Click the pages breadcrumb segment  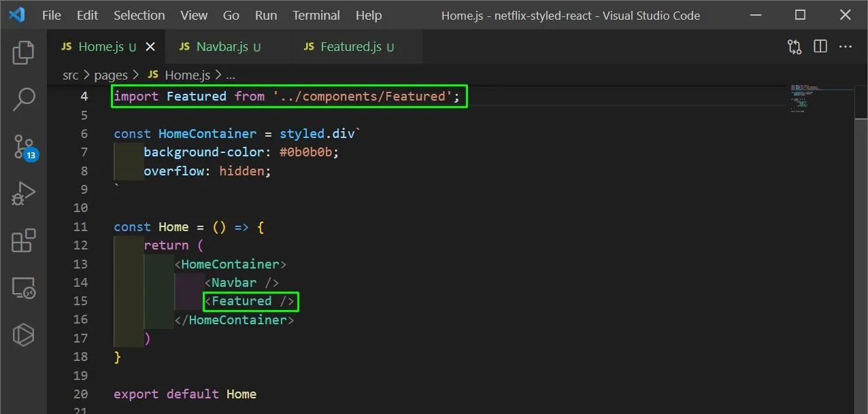(111, 75)
